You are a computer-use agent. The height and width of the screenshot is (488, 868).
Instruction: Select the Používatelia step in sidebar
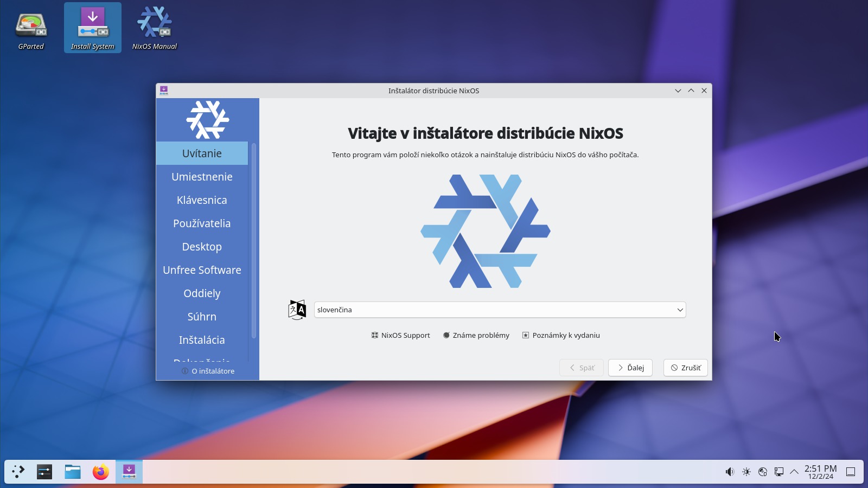pyautogui.click(x=202, y=223)
